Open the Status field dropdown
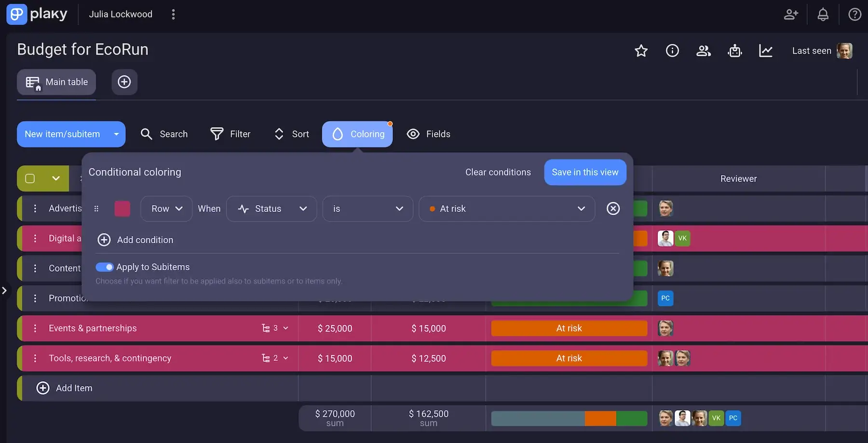 pos(271,208)
